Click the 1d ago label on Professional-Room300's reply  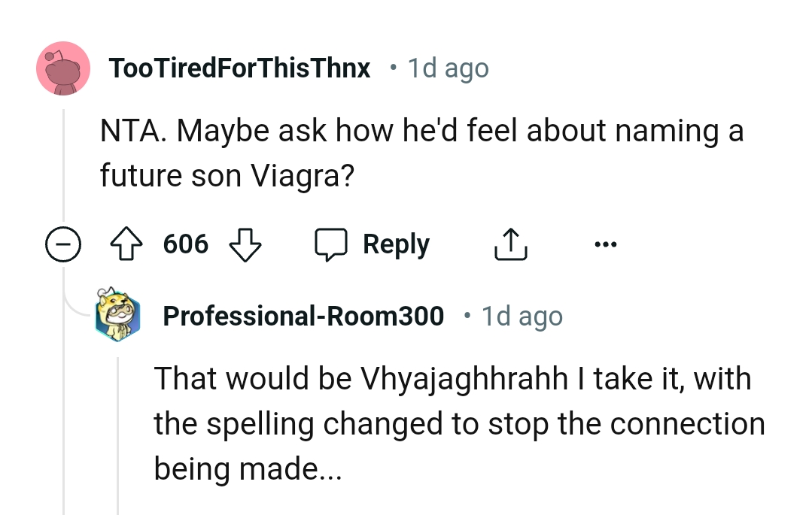[x=521, y=315]
